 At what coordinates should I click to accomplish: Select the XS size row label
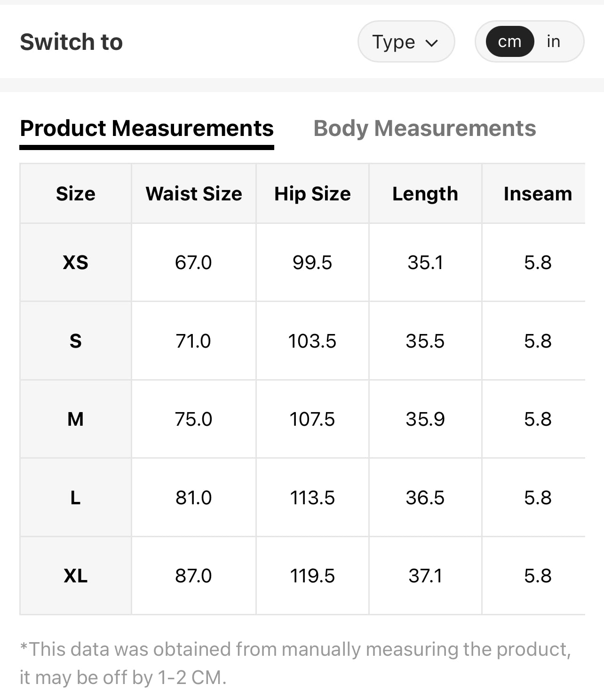[x=76, y=262]
